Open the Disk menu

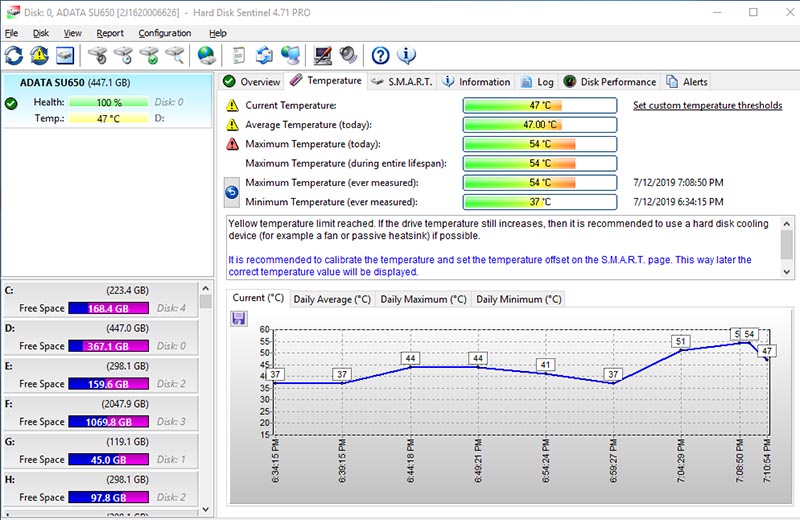coord(41,33)
